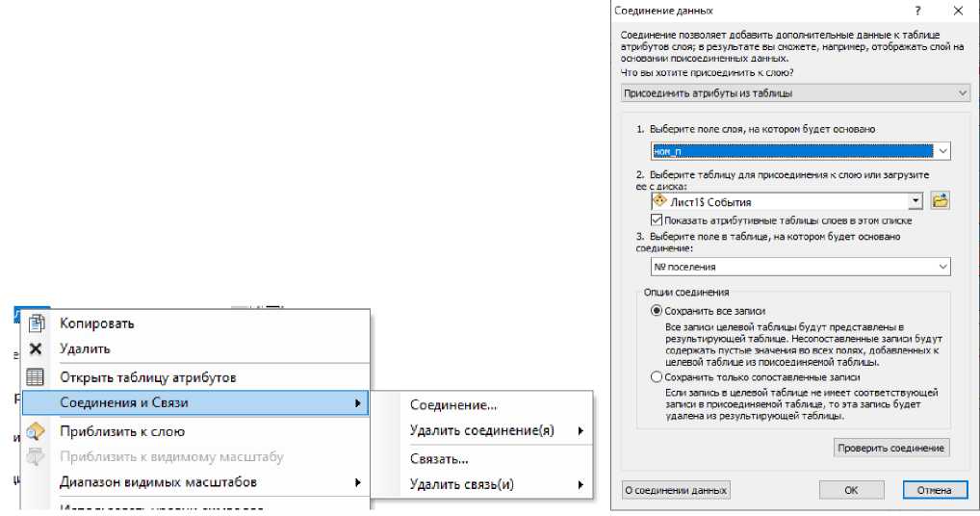Click the Лист1$ События table icon
This screenshot has height=516, width=980.
tap(659, 201)
